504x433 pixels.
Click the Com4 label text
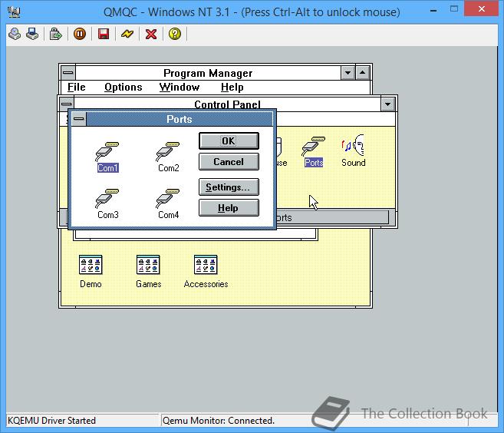[169, 215]
